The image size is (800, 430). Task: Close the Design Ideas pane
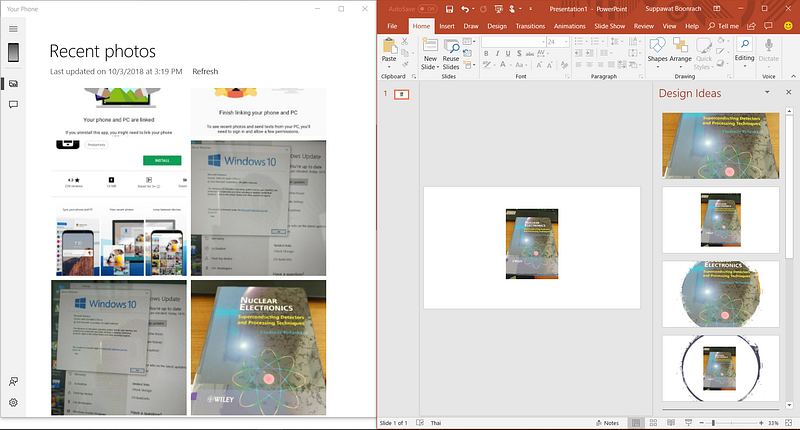point(788,92)
